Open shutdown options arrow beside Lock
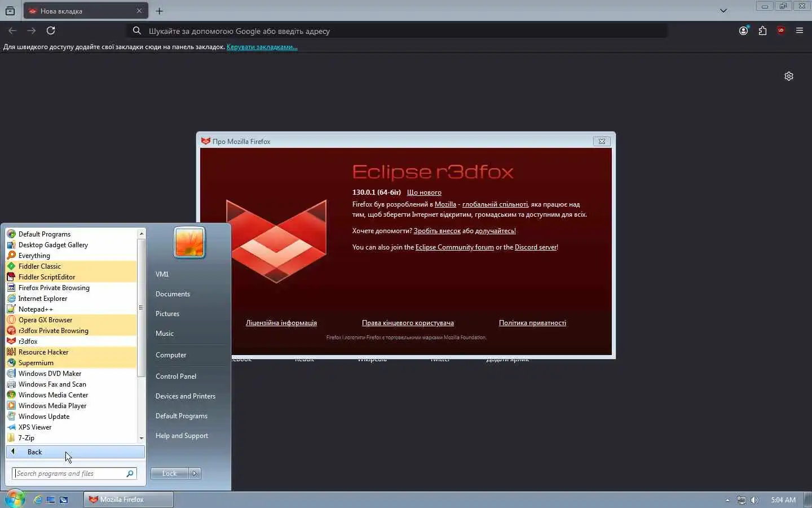 [x=195, y=474]
